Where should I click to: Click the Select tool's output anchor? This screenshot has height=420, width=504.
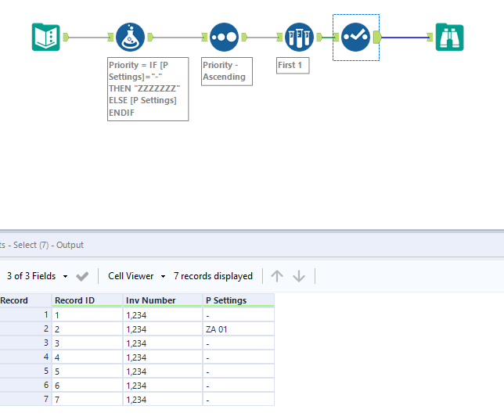377,37
